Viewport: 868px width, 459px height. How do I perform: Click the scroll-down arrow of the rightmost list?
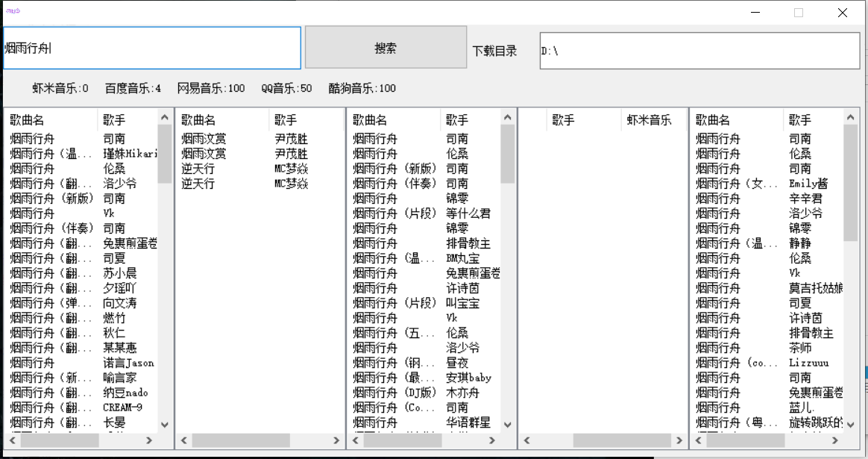click(x=850, y=424)
